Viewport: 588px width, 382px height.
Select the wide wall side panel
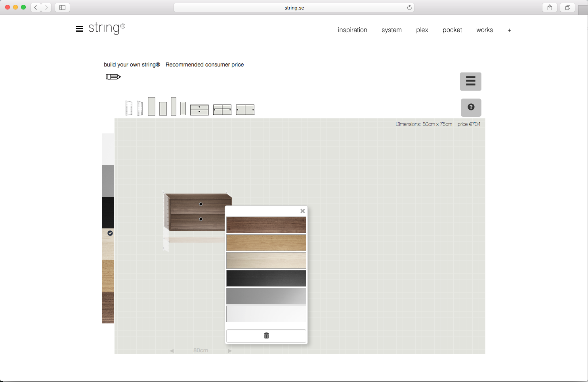click(129, 108)
